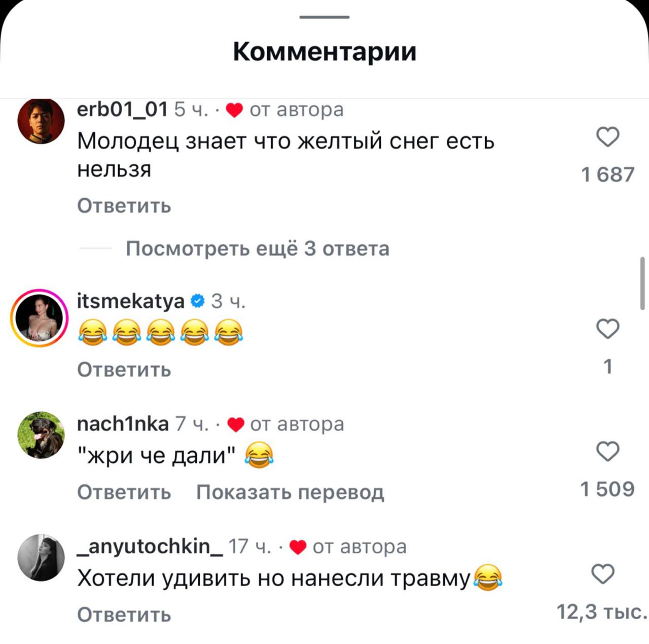Screen dimensions: 649x644
Task: Reply to erb01_01 via Ответить
Action: pyautogui.click(x=124, y=206)
